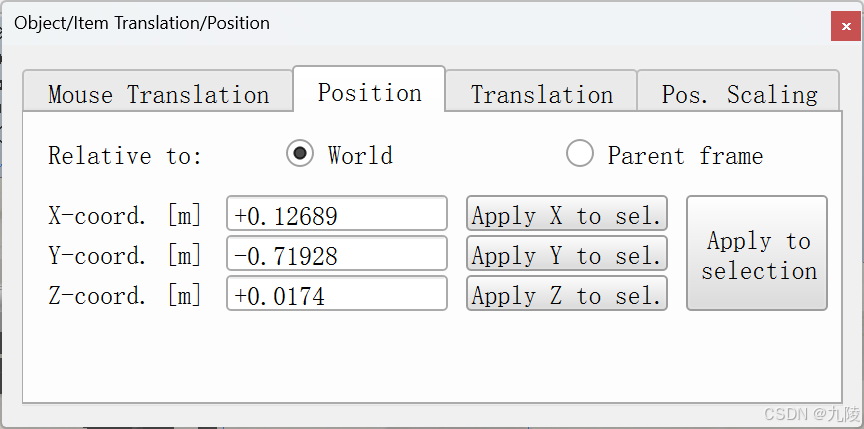Image resolution: width=864 pixels, height=429 pixels.
Task: Click the Apply Y to sel. button
Action: [x=566, y=255]
